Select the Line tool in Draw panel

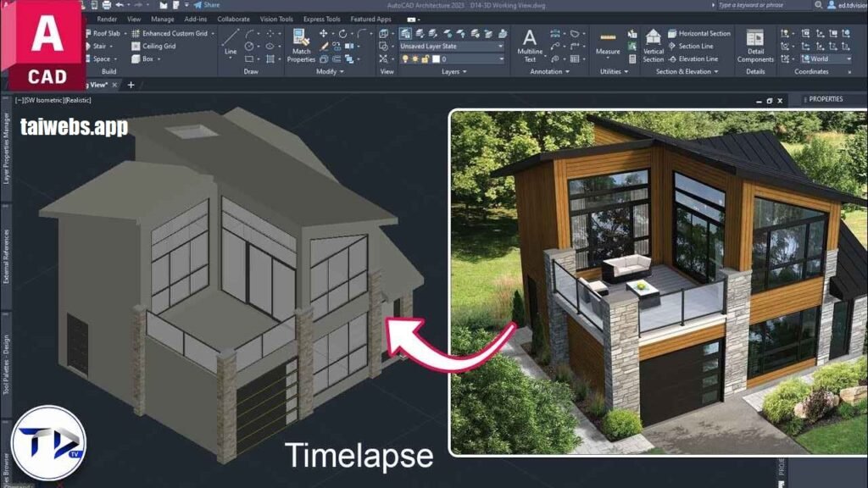click(x=231, y=42)
